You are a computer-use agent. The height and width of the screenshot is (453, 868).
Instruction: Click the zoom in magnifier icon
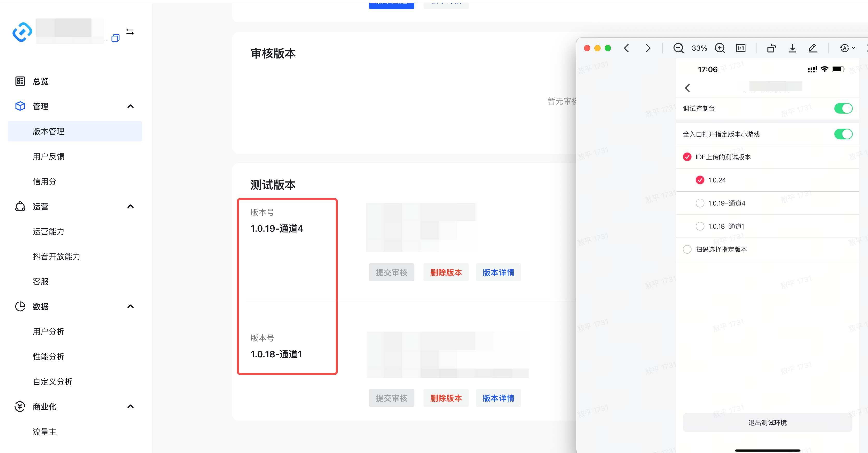[720, 48]
